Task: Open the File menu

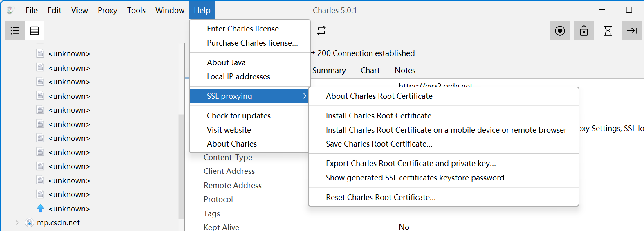Action: (31, 10)
